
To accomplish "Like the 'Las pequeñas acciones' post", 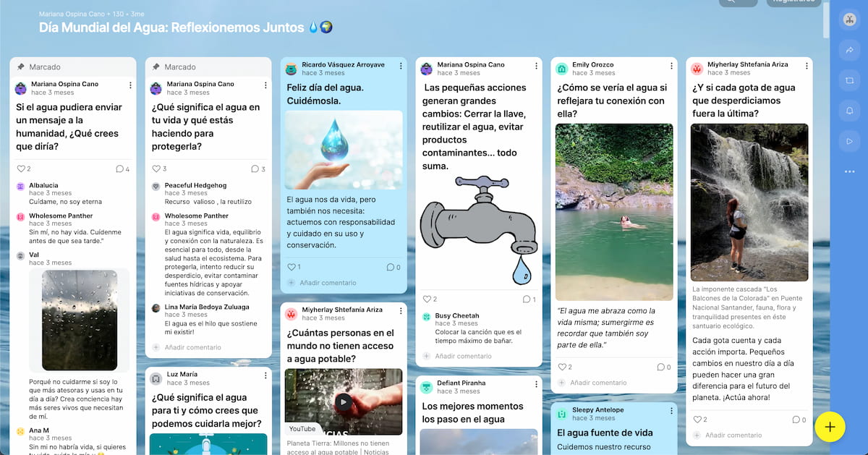I will coord(426,299).
